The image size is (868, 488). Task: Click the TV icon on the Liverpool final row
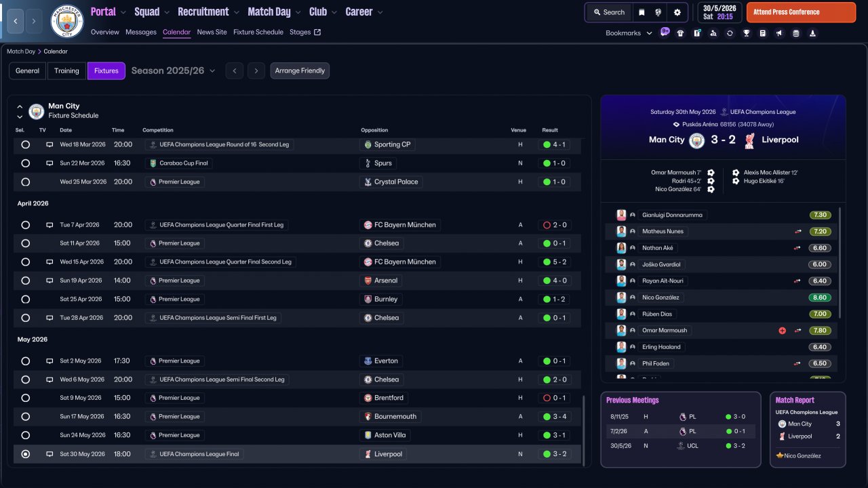coord(50,454)
